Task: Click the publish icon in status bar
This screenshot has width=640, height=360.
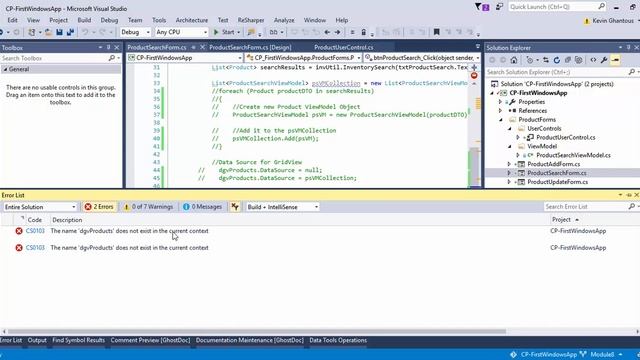Action: (513, 354)
